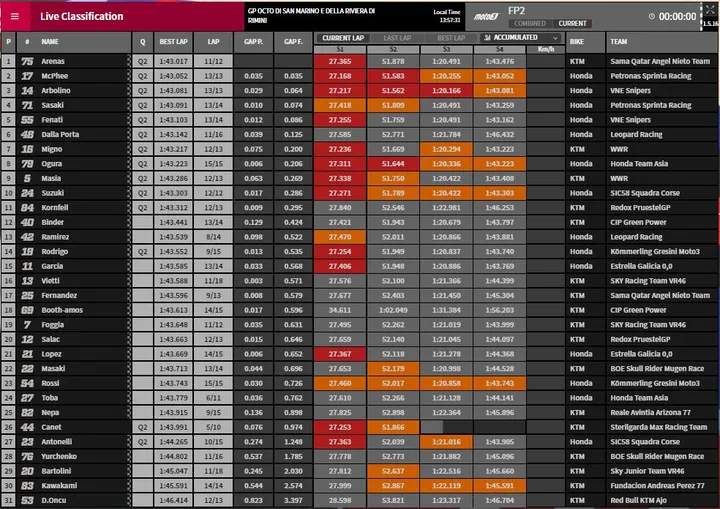Click Q2 badge in Antonelli's row
This screenshot has width=720, height=509.
[x=143, y=441]
